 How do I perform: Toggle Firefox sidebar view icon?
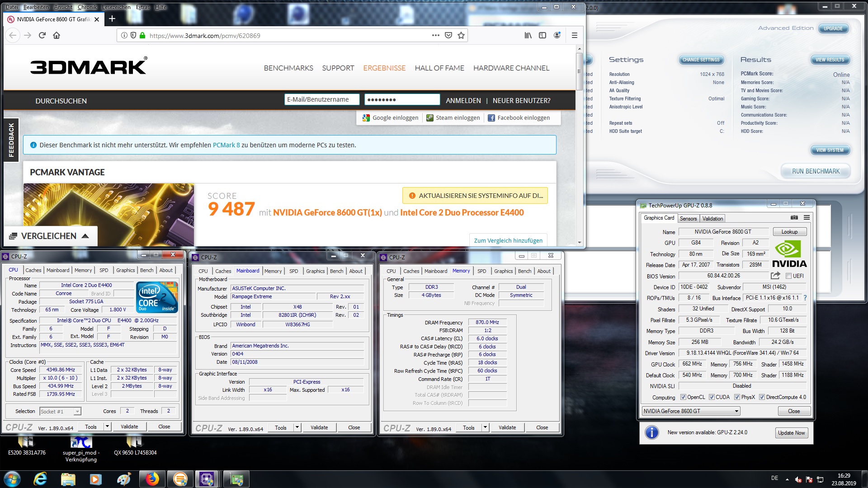coord(542,35)
